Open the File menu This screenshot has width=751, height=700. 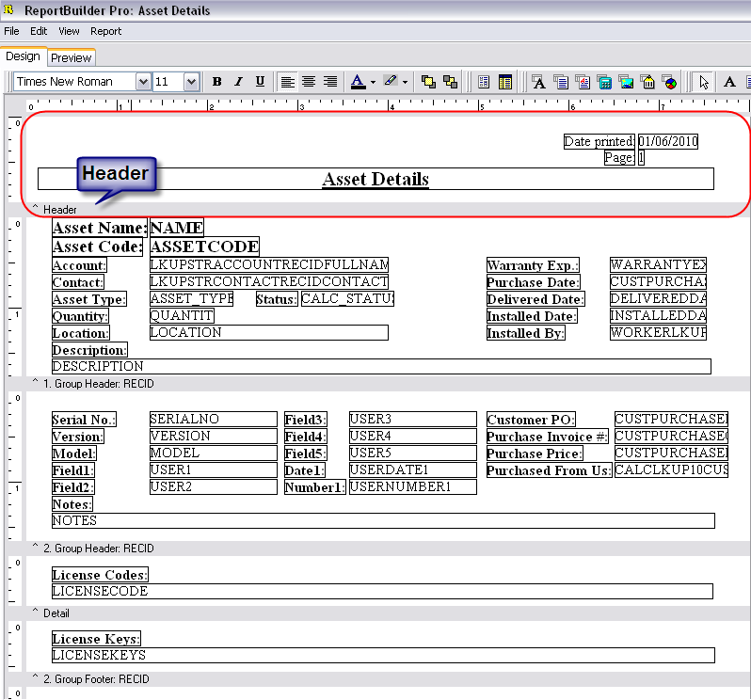coord(11,31)
